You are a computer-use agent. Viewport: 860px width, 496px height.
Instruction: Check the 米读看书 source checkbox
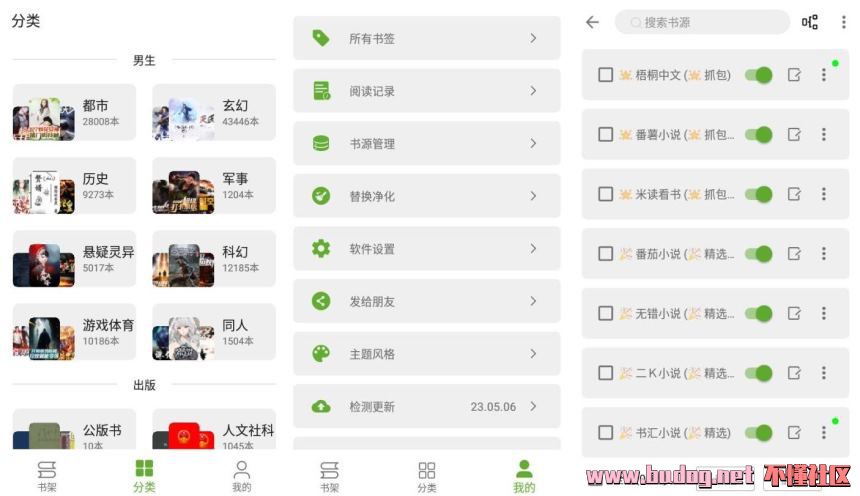(606, 194)
